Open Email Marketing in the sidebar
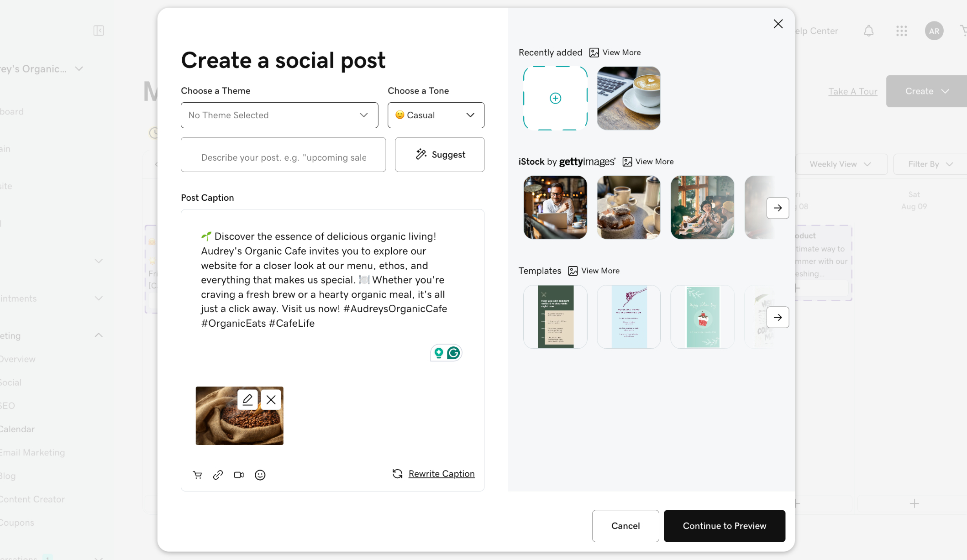967x560 pixels. click(x=32, y=452)
